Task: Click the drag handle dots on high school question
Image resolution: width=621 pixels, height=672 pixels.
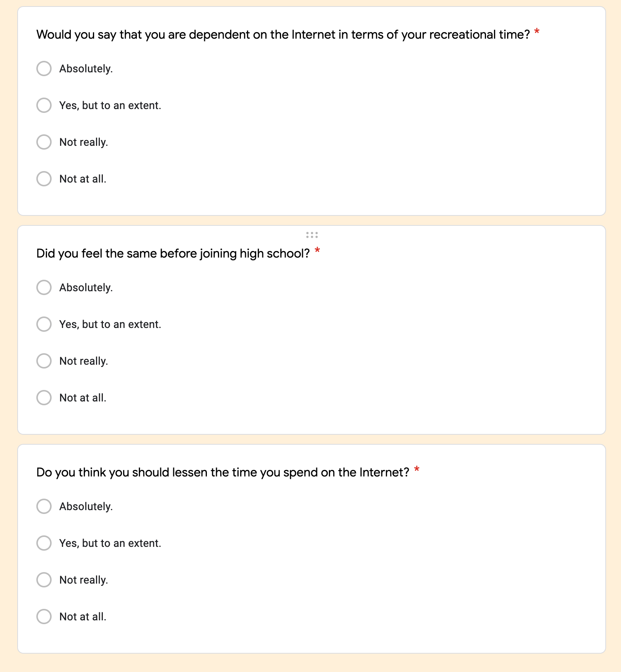Action: coord(312,235)
